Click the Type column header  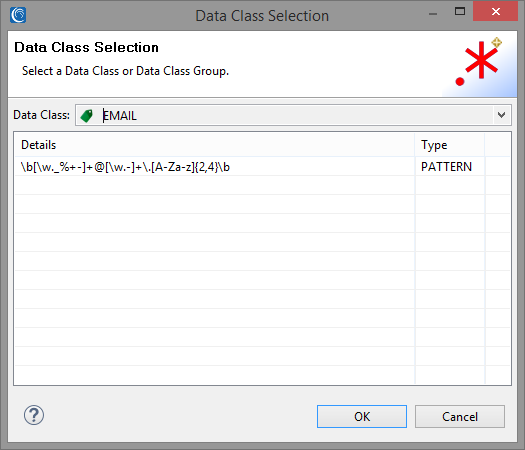coord(450,145)
